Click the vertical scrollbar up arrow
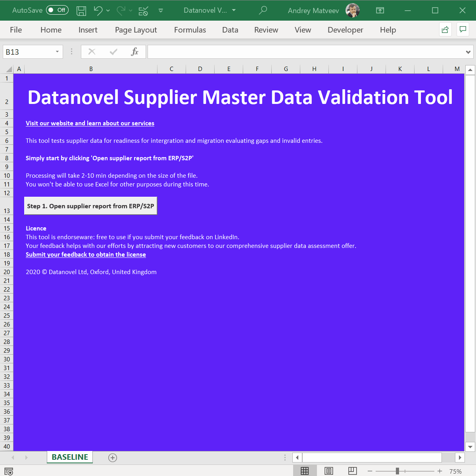 point(470,70)
